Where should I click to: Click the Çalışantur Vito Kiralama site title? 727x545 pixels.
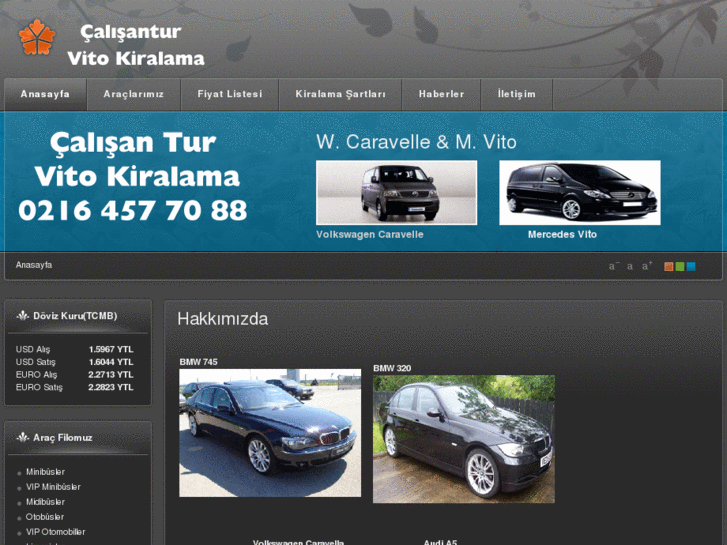[x=136, y=45]
